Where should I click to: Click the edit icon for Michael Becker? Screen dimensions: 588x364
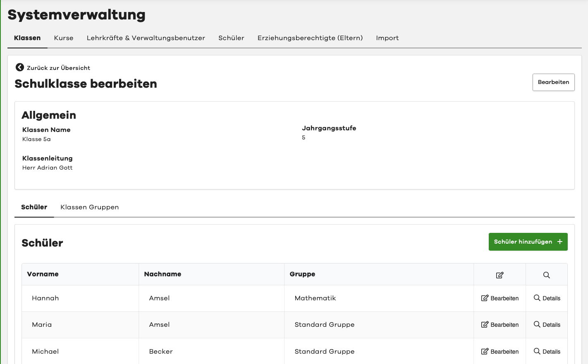point(485,352)
